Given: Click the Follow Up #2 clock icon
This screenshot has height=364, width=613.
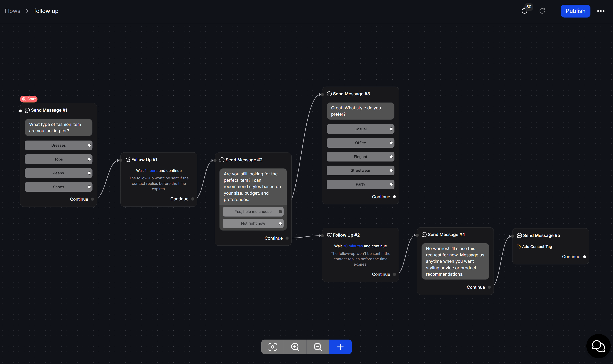Looking at the screenshot, I should (329, 235).
